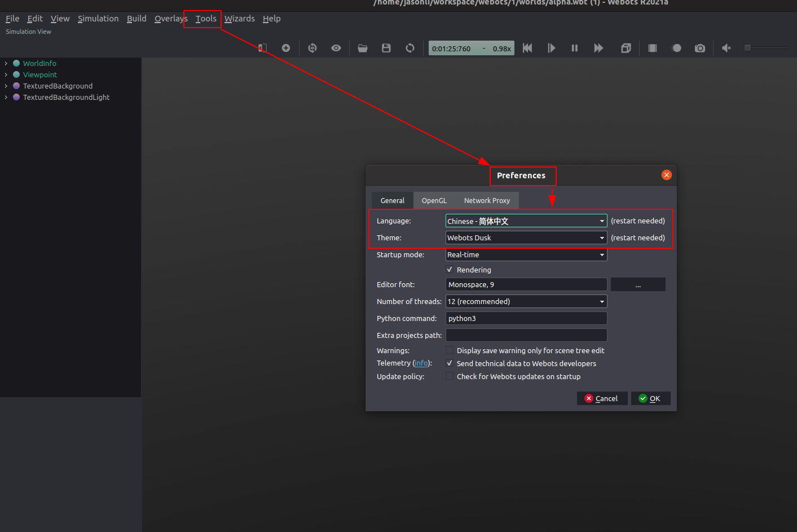Select the TexturedBackgroundLight tree item
The height and width of the screenshot is (532, 797).
point(66,98)
